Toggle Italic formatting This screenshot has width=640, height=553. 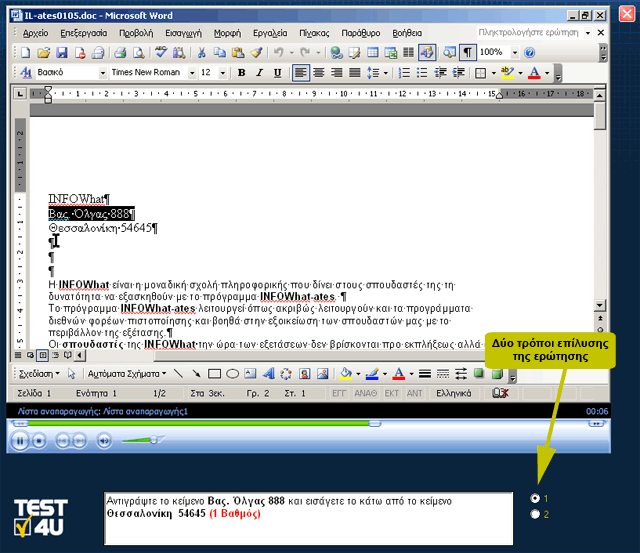click(260, 73)
